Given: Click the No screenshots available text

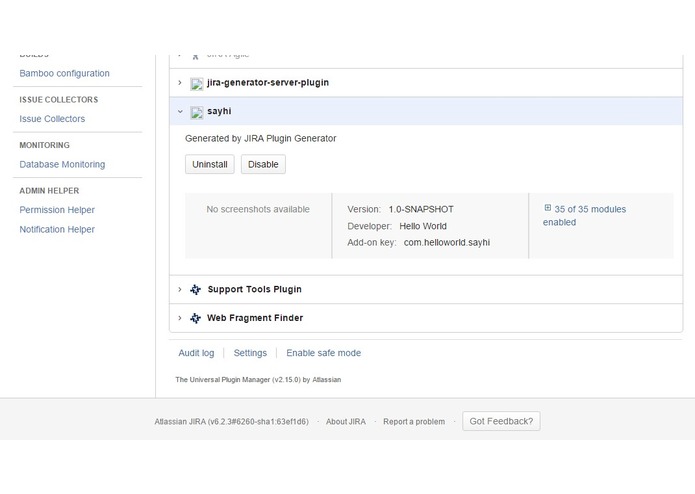Looking at the screenshot, I should point(258,210).
